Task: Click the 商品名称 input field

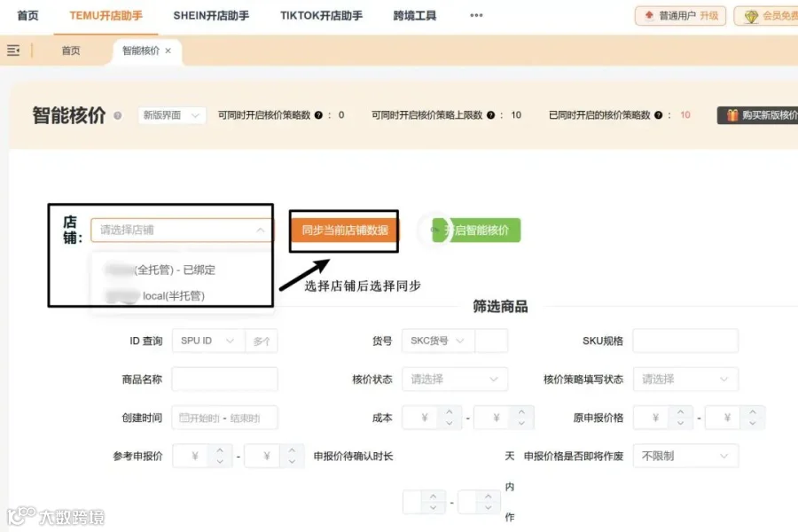Action: coord(224,379)
